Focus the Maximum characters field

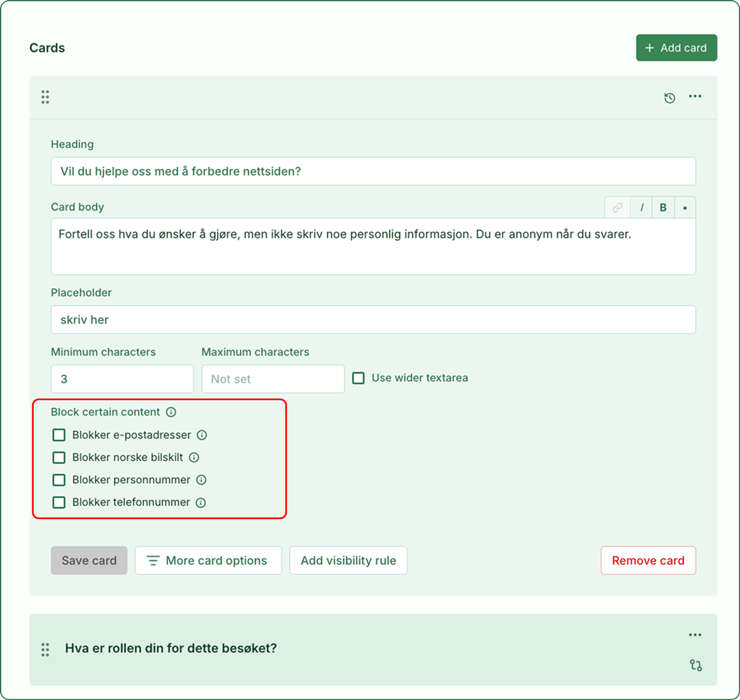273,379
